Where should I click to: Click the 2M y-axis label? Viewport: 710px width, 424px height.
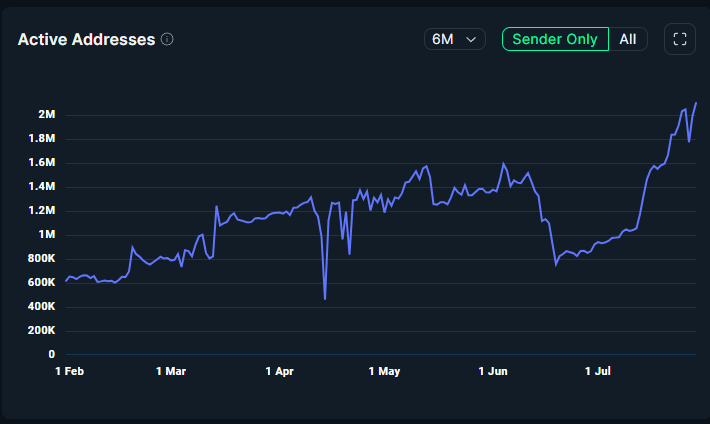pyautogui.click(x=47, y=114)
